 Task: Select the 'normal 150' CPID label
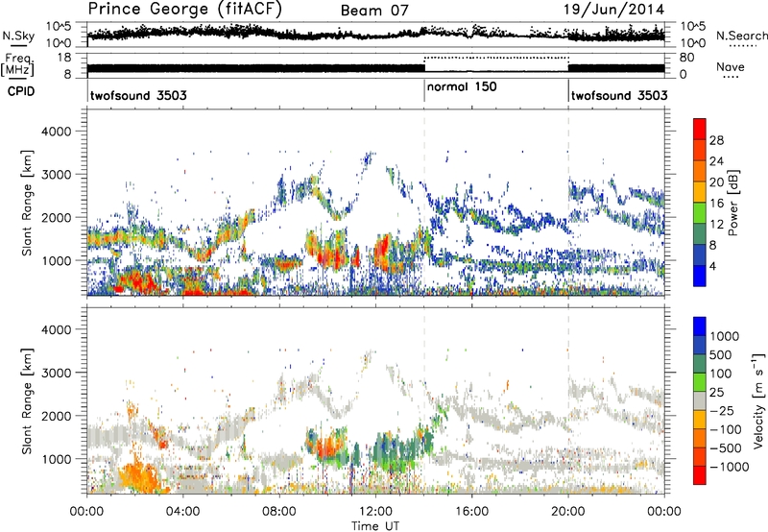coord(462,86)
